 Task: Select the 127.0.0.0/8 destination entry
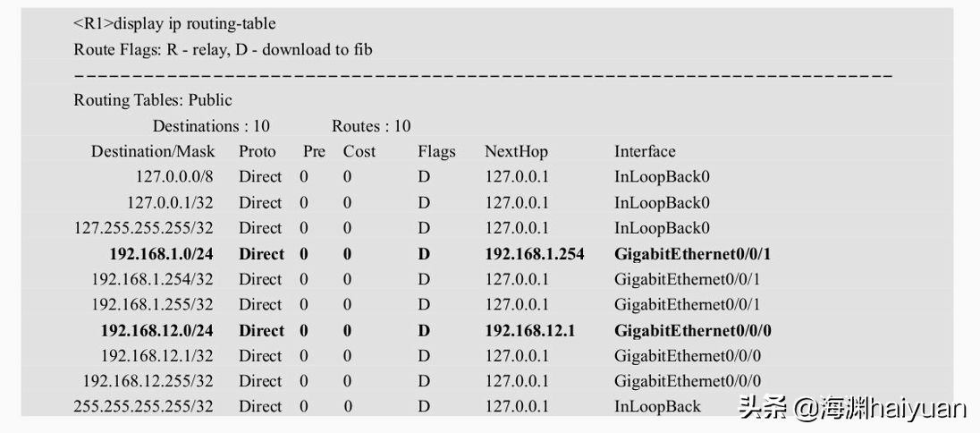click(174, 177)
